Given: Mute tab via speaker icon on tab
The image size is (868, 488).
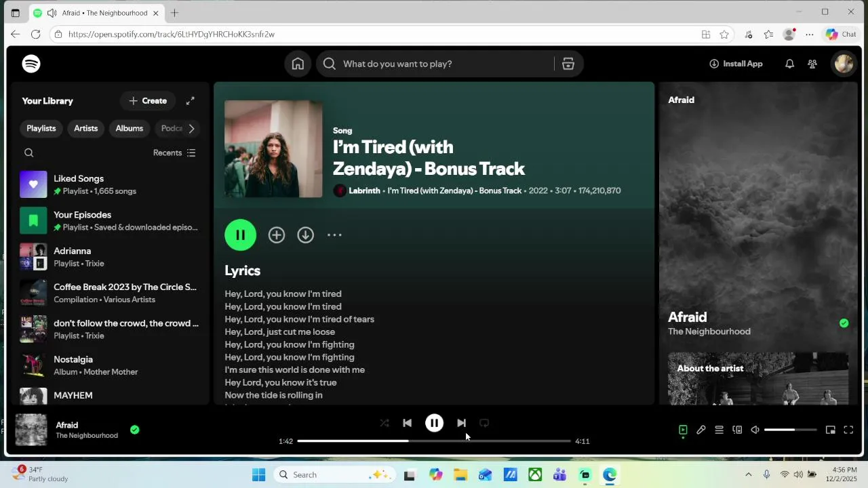Looking at the screenshot, I should 52,13.
